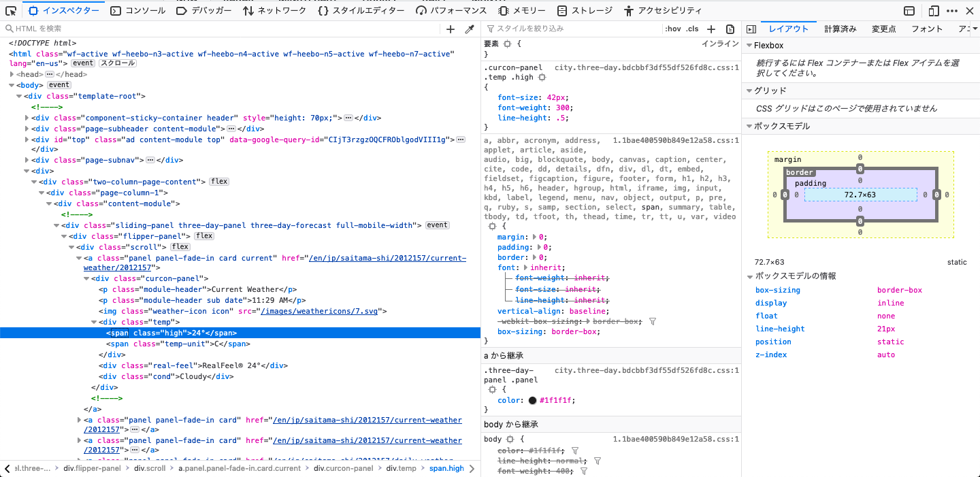Expand ellipsis in the page-subnav div

(x=150, y=160)
